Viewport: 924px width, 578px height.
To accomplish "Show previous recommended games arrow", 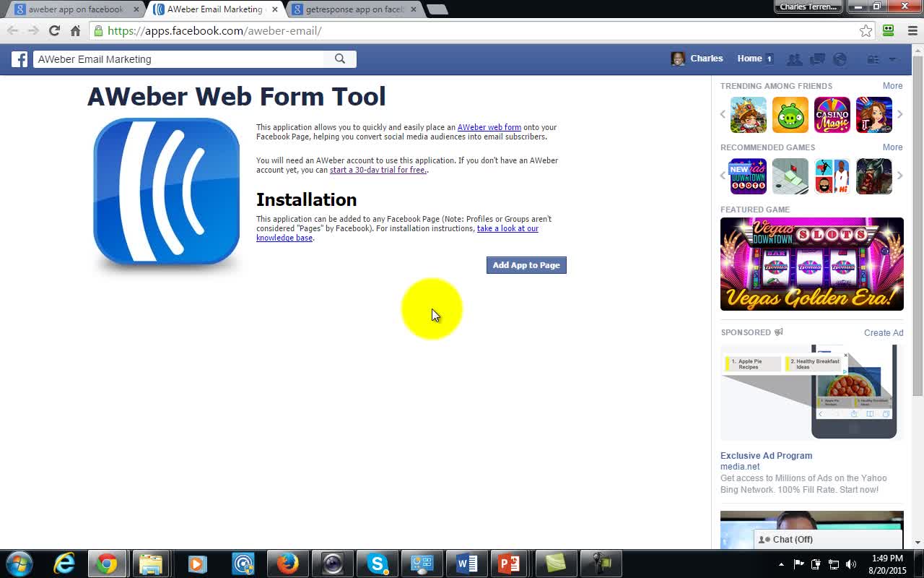I will [x=723, y=176].
